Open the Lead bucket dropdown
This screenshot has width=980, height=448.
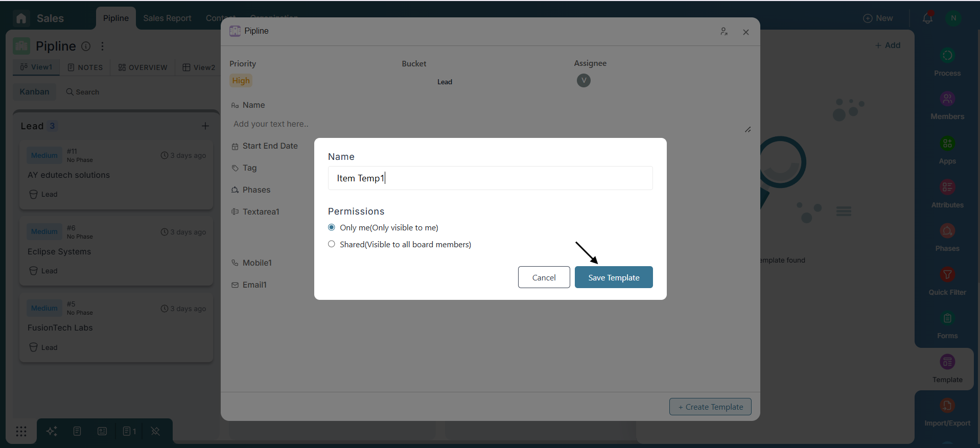(x=445, y=82)
